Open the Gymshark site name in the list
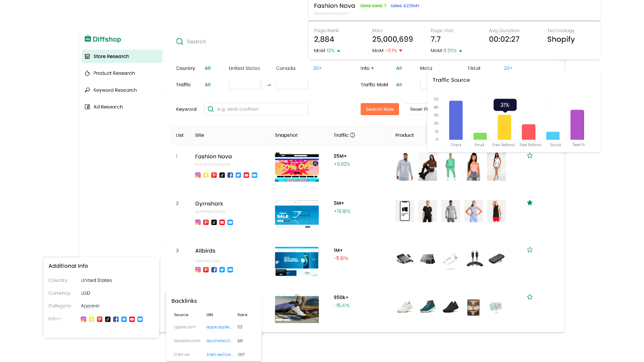Image resolution: width=644 pixels, height=362 pixels. coord(209,204)
